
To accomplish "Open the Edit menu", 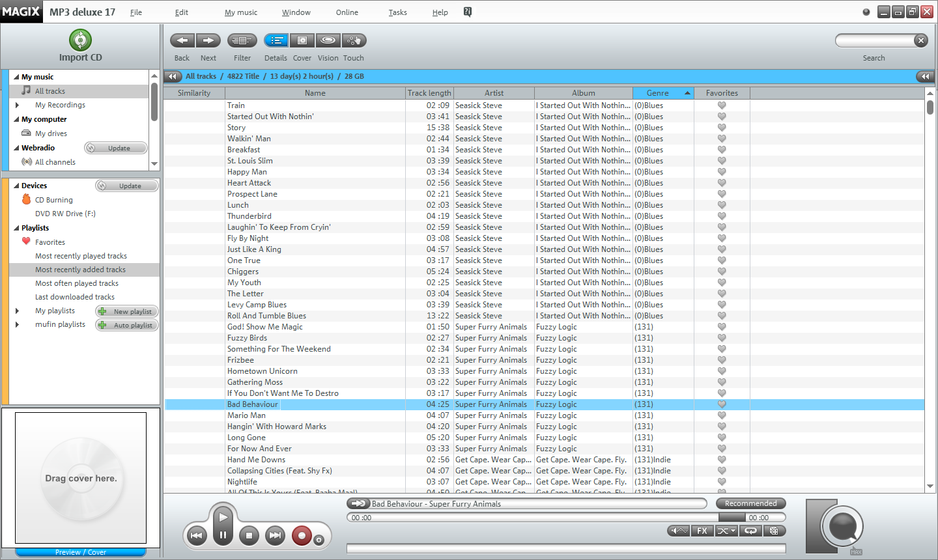I will tap(182, 12).
